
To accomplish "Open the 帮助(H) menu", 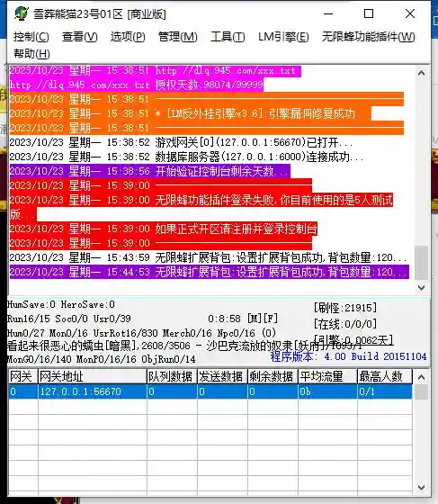I will (x=31, y=54).
